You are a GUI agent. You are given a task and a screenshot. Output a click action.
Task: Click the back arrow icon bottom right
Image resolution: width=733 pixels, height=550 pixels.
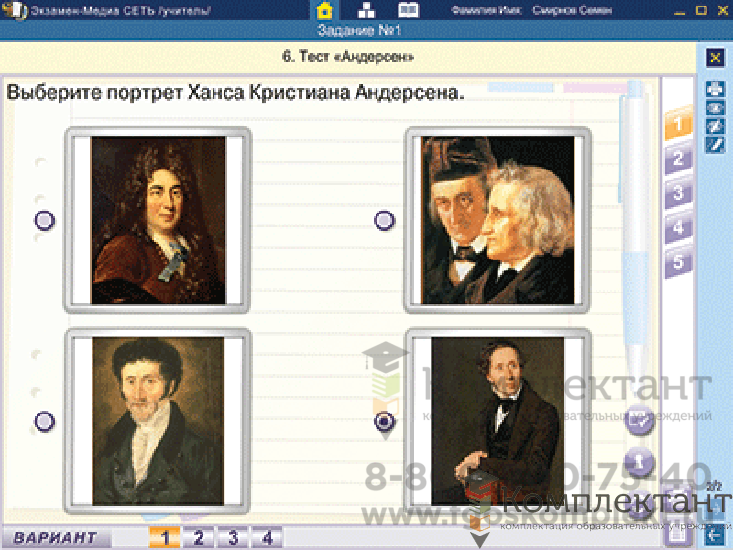tap(714, 535)
